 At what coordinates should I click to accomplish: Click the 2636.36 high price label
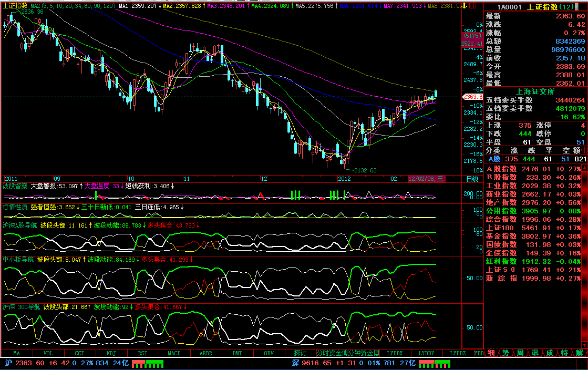(32, 12)
